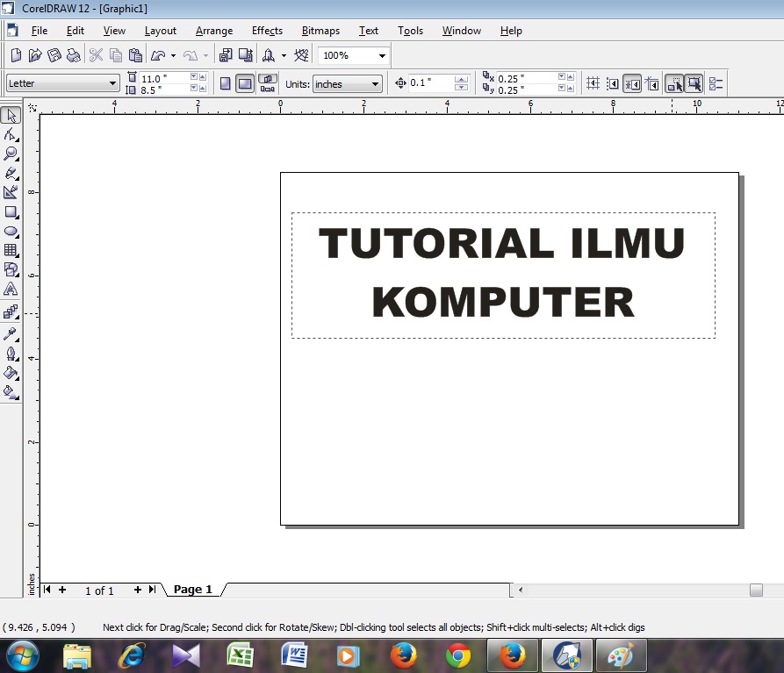Select the Eyedropper tool

(x=12, y=333)
